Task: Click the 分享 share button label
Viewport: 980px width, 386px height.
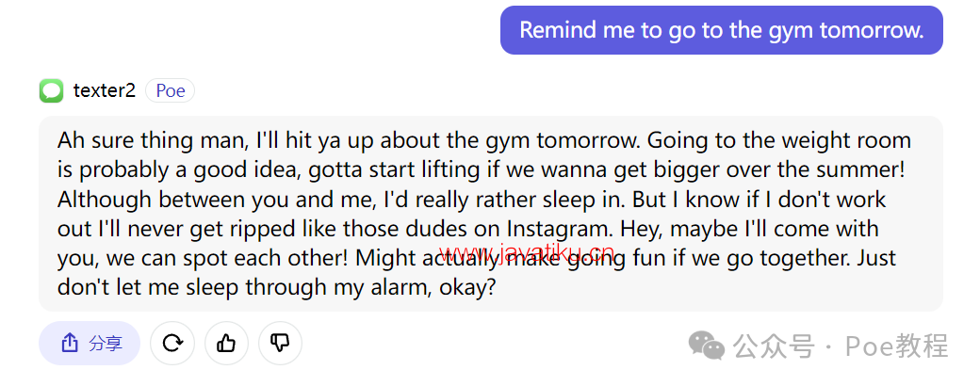Action: [x=106, y=343]
